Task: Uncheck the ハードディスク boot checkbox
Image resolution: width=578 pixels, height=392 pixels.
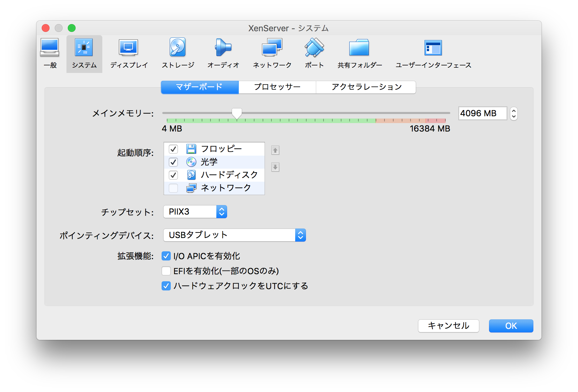Action: 173,175
